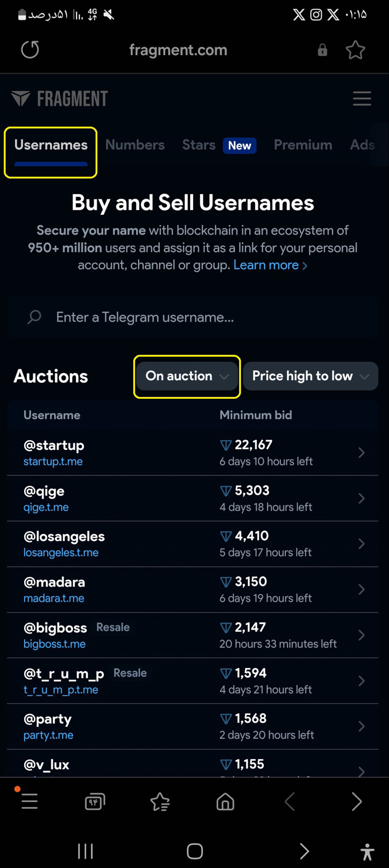Open the Stars tab
The height and width of the screenshot is (868, 389).
point(199,145)
